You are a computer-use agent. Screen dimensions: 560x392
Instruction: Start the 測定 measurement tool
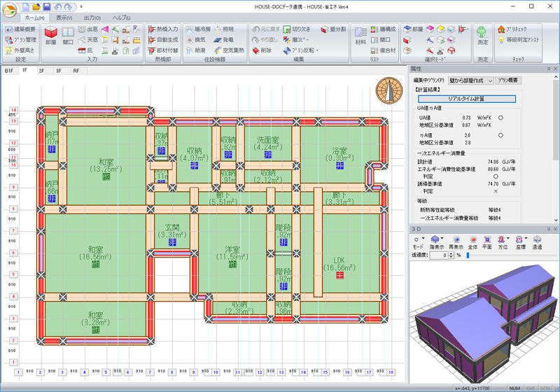click(x=482, y=35)
